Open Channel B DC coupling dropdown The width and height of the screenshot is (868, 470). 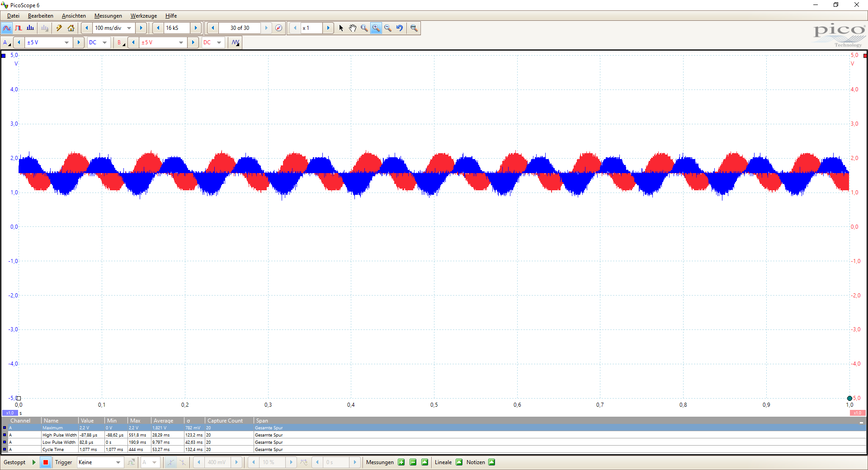click(219, 42)
